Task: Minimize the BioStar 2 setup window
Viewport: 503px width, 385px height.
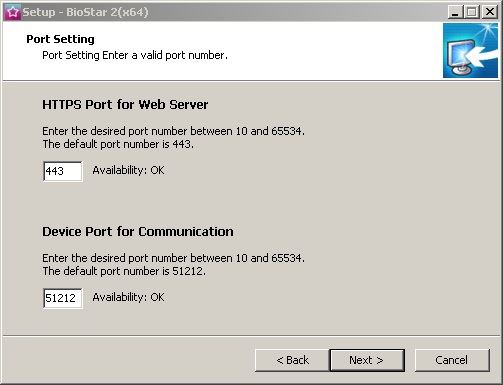Action: [x=455, y=12]
